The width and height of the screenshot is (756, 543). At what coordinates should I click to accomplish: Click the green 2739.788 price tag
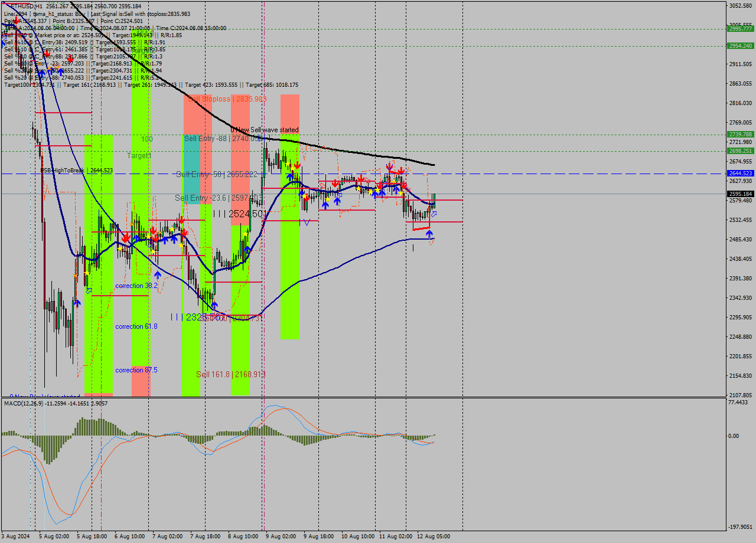pos(741,135)
